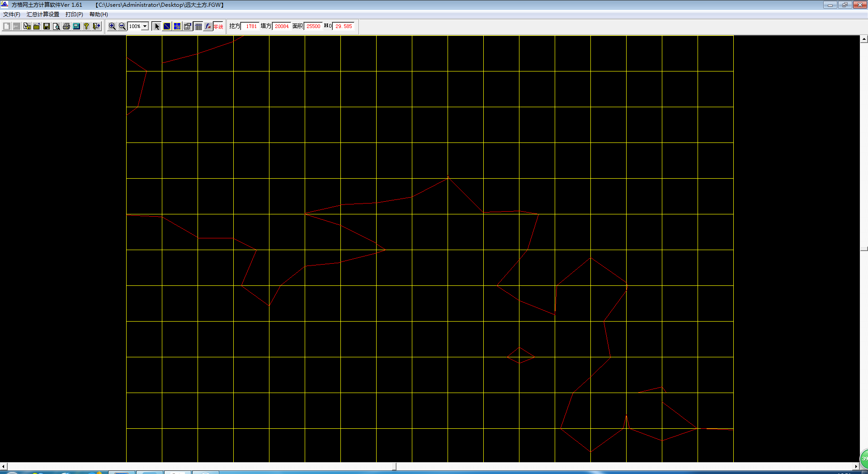The image size is (868, 474).
Task: Zoom out with the magnifier minus icon
Action: [122, 26]
